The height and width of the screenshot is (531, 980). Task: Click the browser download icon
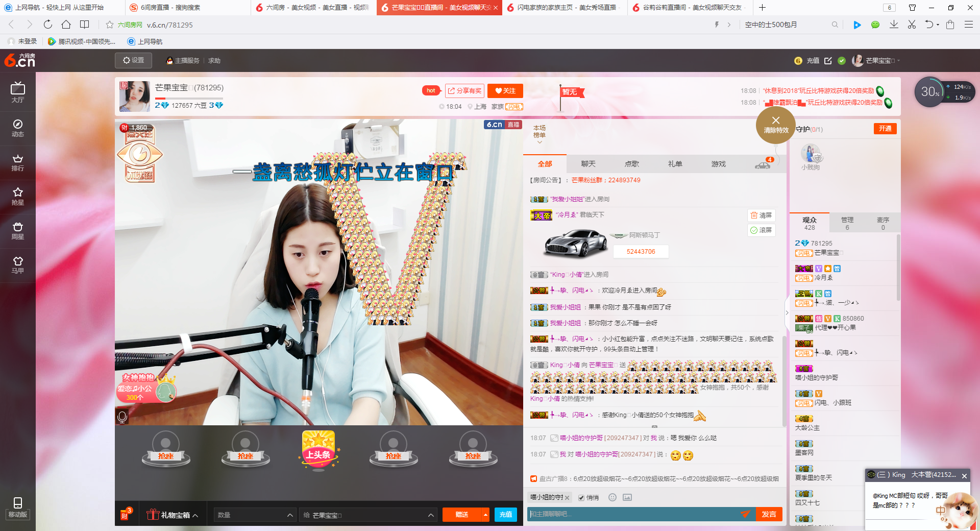click(x=894, y=25)
